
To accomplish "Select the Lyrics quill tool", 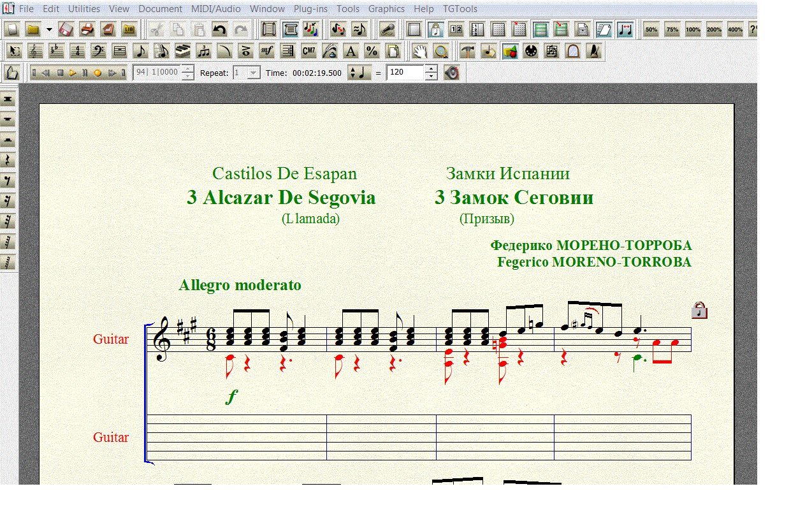I will click(x=330, y=51).
